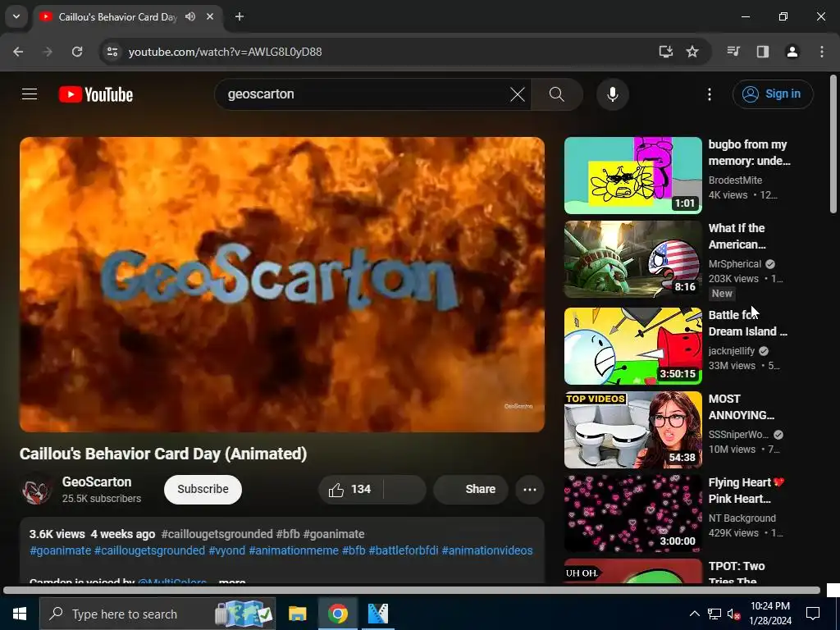Open GeoScarton channel avatar
This screenshot has width=840, height=630.
pyautogui.click(x=36, y=489)
